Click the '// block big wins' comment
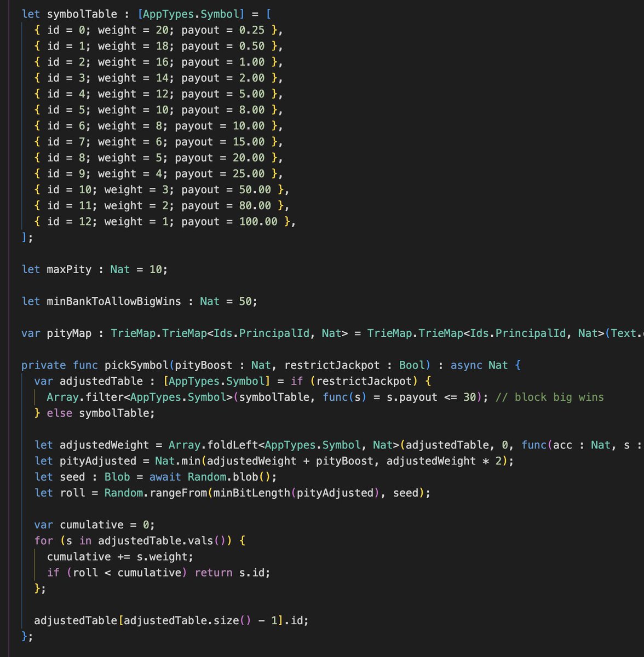The width and height of the screenshot is (644, 657). (x=549, y=397)
